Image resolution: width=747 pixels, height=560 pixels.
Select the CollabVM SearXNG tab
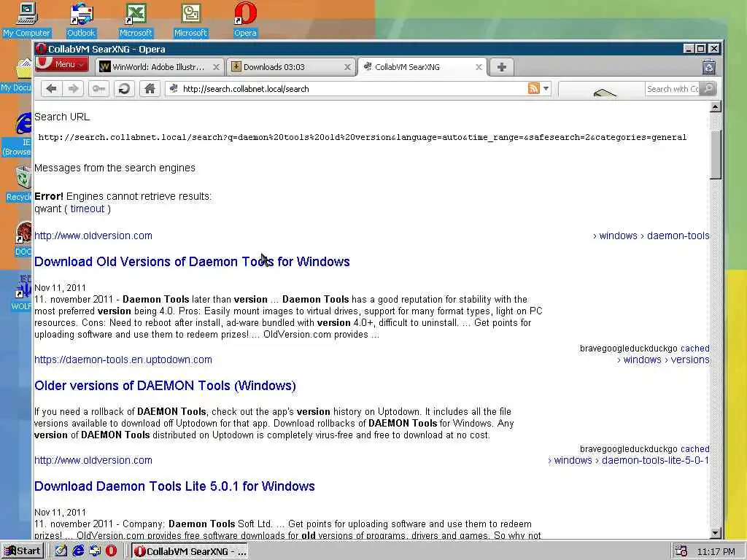[x=422, y=67]
